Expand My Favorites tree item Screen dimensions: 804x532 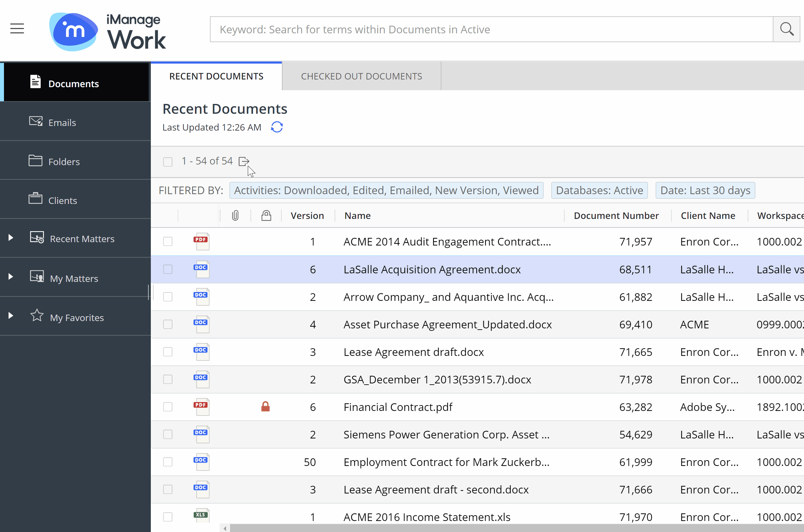(11, 317)
